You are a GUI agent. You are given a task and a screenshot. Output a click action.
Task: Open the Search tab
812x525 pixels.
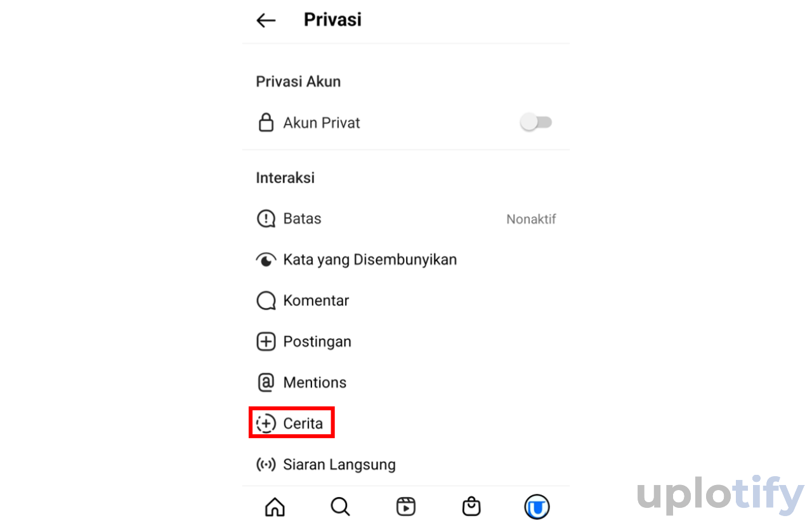tap(341, 507)
